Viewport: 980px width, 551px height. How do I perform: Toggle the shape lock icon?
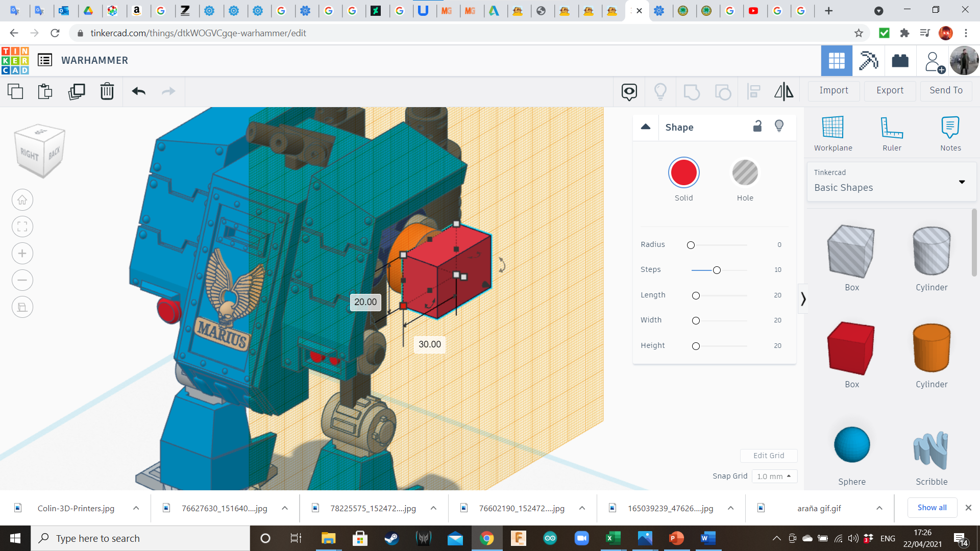757,127
